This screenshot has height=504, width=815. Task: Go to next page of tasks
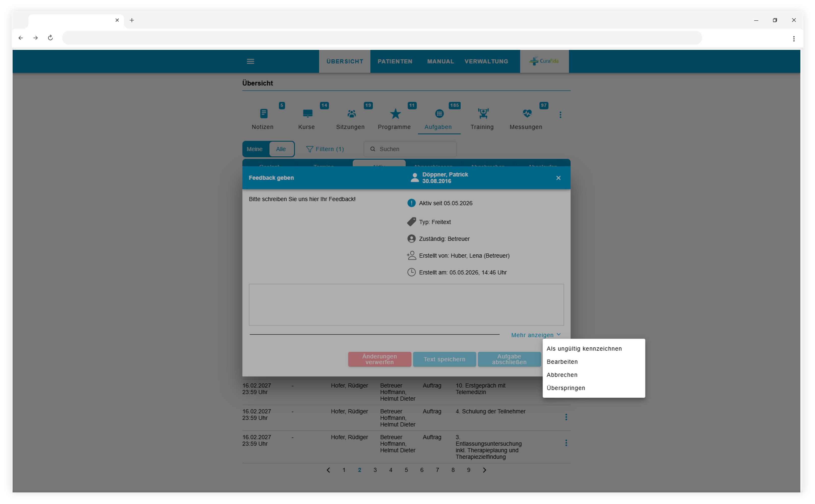485,470
